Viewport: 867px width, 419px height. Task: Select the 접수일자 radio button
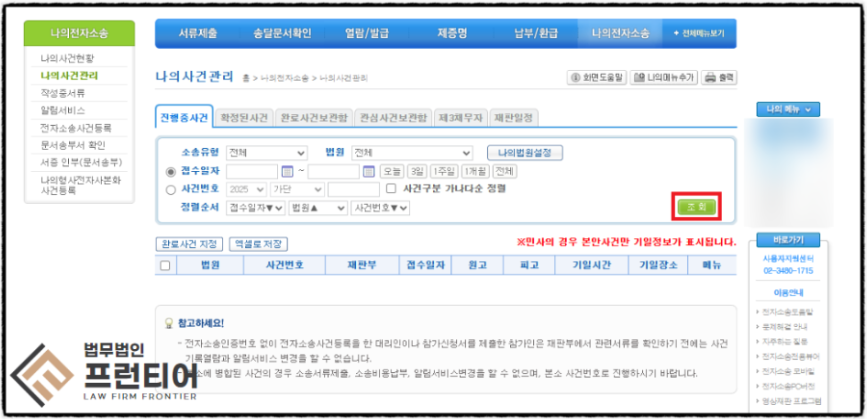[x=170, y=171]
